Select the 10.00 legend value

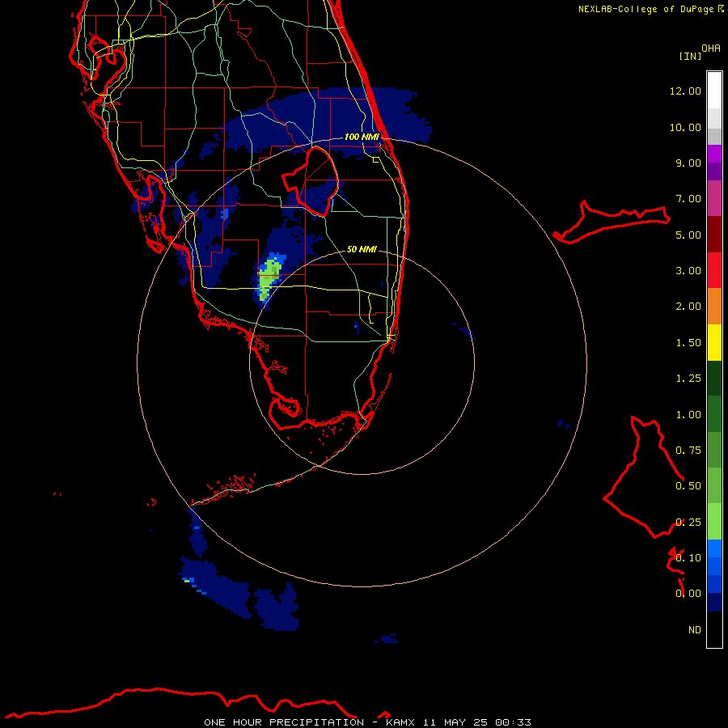[x=685, y=127]
